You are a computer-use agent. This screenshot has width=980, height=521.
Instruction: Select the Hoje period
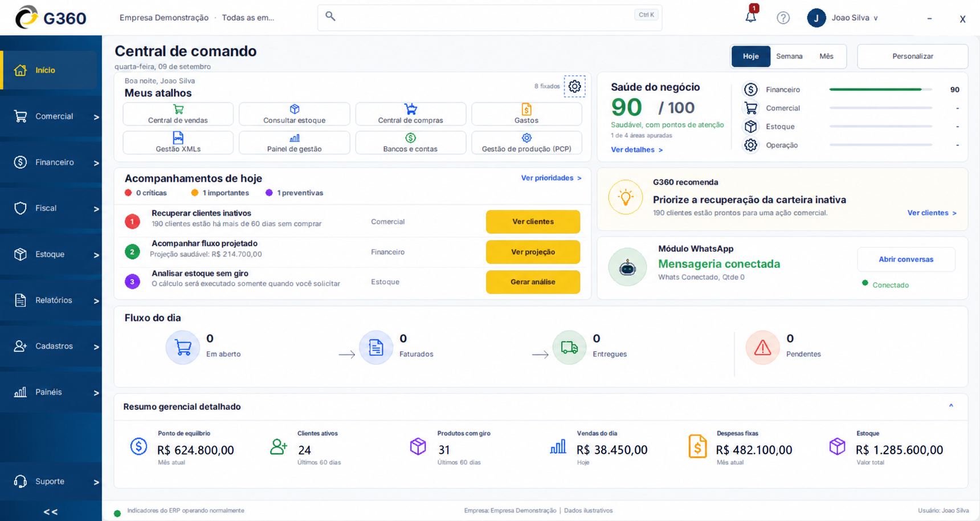(x=750, y=56)
